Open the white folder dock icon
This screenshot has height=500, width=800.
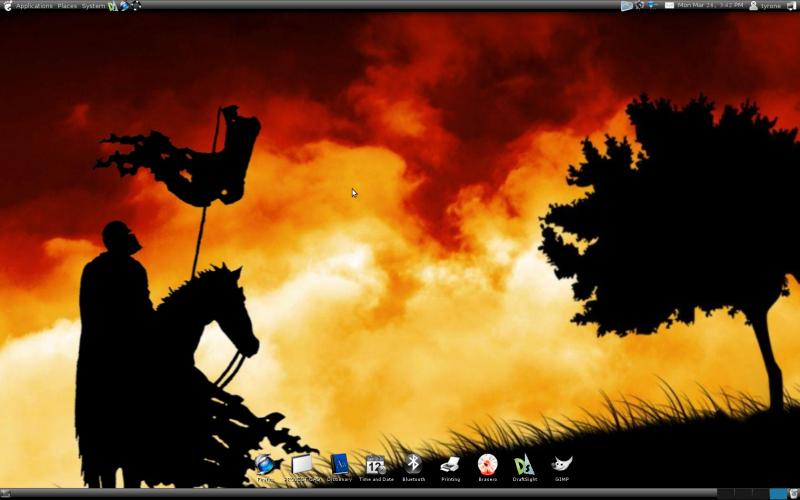(302, 465)
